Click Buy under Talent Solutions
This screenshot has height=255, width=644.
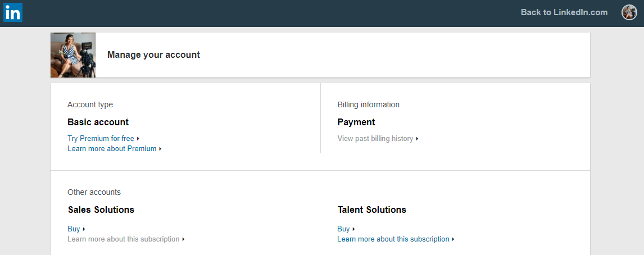(343, 229)
